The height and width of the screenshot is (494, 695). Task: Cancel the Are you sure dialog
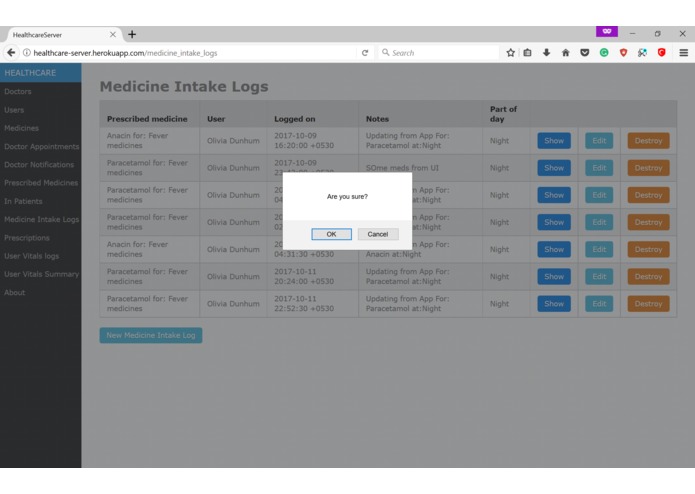[x=378, y=234]
